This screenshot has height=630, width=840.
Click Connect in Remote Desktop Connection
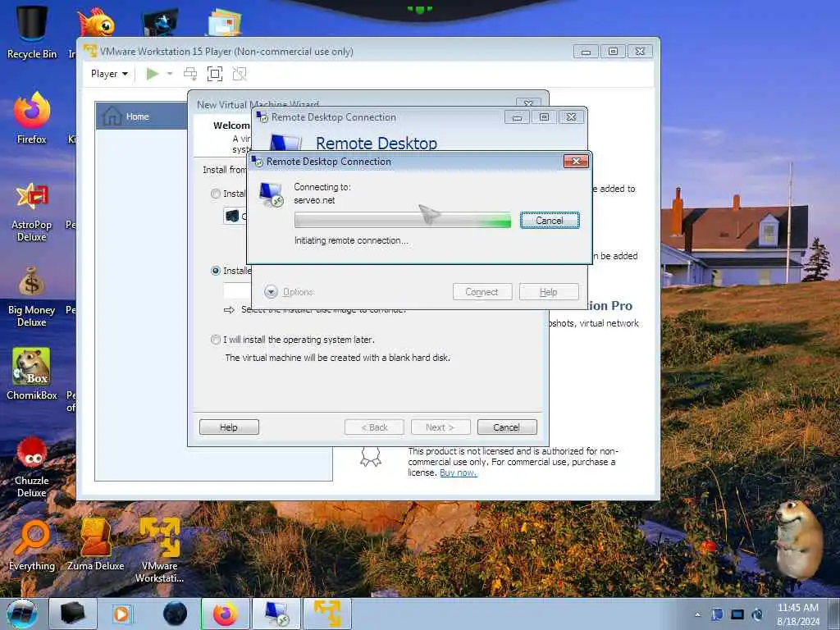coord(482,292)
